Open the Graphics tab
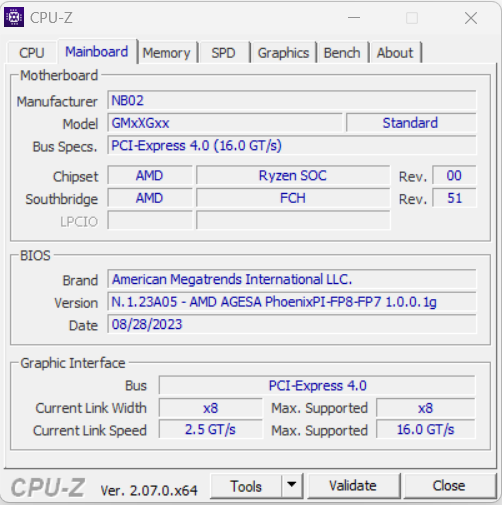502x505 pixels. pos(283,53)
